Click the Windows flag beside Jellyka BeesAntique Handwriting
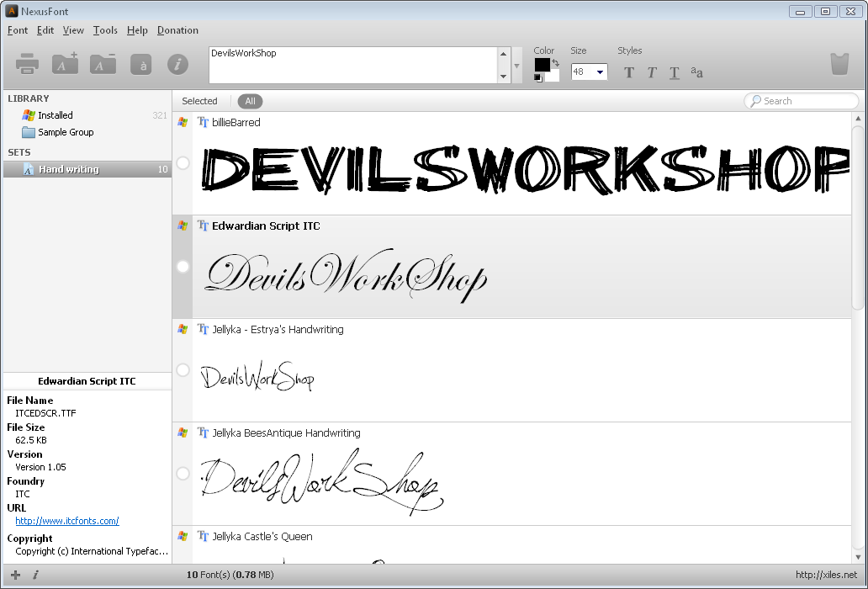Screen dimensions: 868x589 pyautogui.click(x=183, y=432)
